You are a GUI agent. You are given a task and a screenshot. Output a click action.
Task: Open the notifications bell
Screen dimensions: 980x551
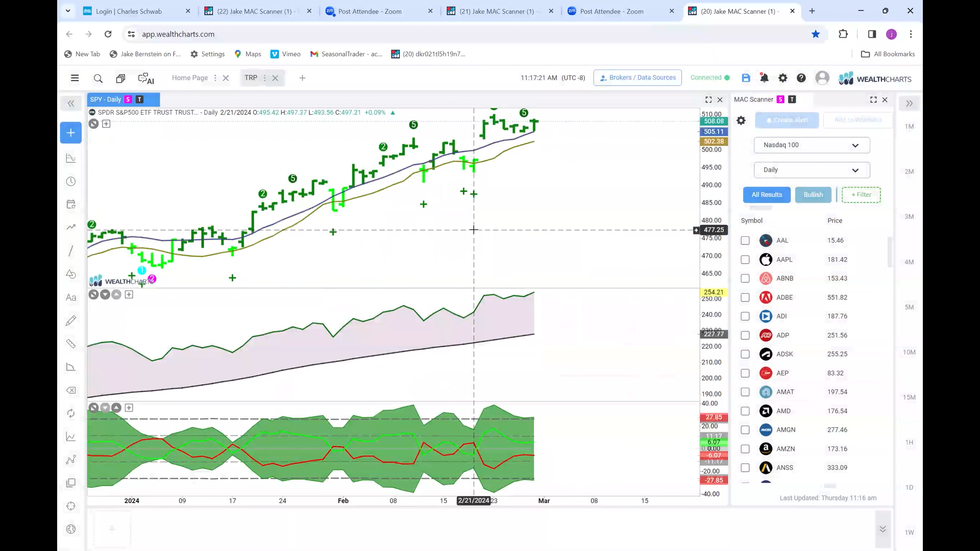(764, 78)
